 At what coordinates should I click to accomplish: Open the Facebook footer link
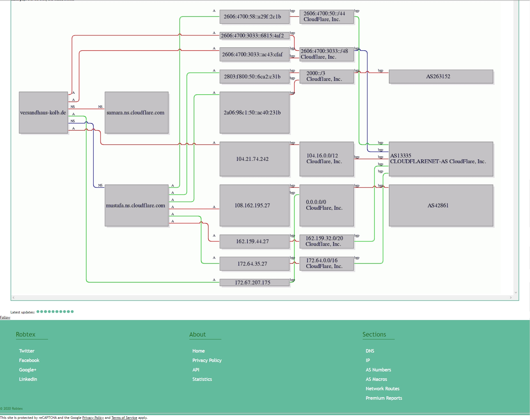pos(29,360)
